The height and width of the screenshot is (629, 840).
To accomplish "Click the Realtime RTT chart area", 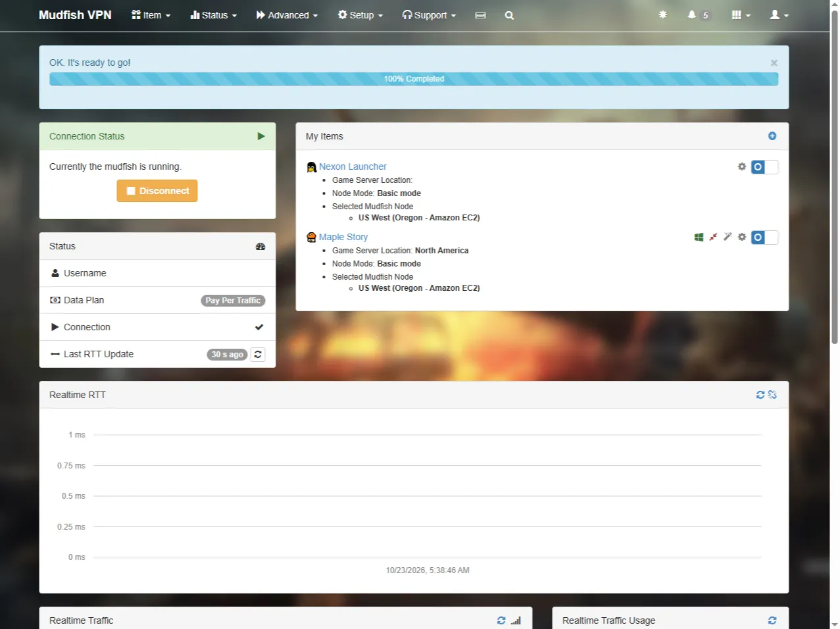I will pyautogui.click(x=414, y=501).
